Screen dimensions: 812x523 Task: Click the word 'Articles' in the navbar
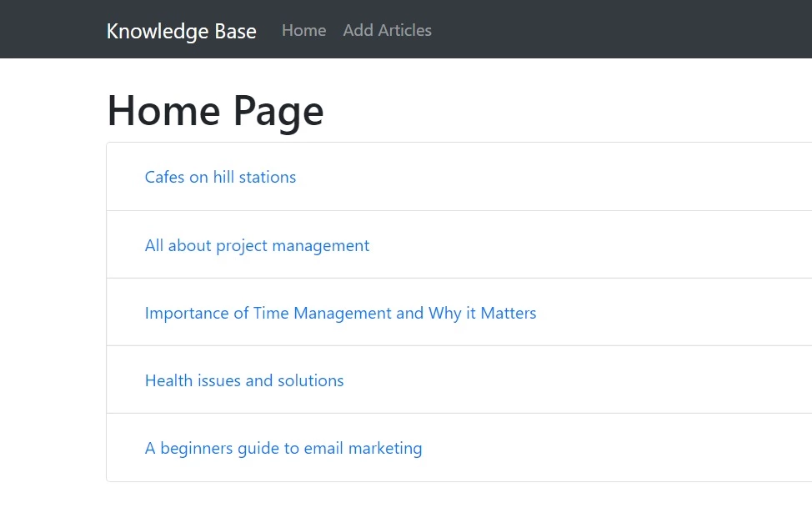click(x=404, y=30)
